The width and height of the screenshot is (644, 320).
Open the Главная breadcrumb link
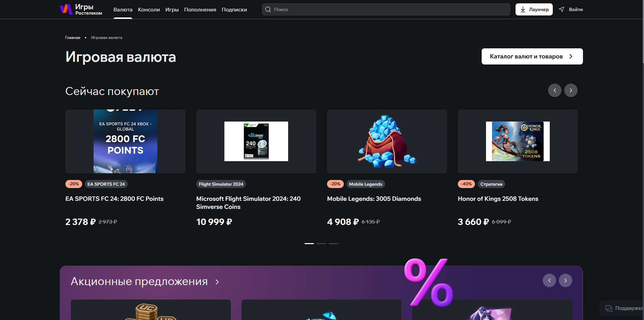coord(72,38)
